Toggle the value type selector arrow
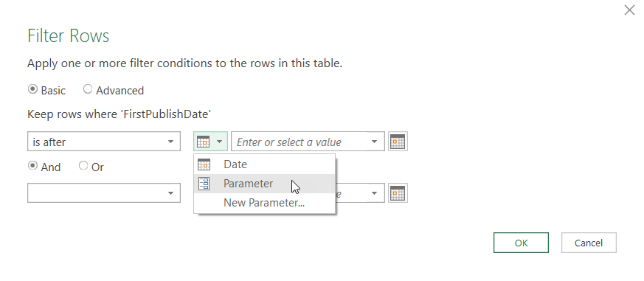Image resolution: width=644 pixels, height=281 pixels. point(220,142)
